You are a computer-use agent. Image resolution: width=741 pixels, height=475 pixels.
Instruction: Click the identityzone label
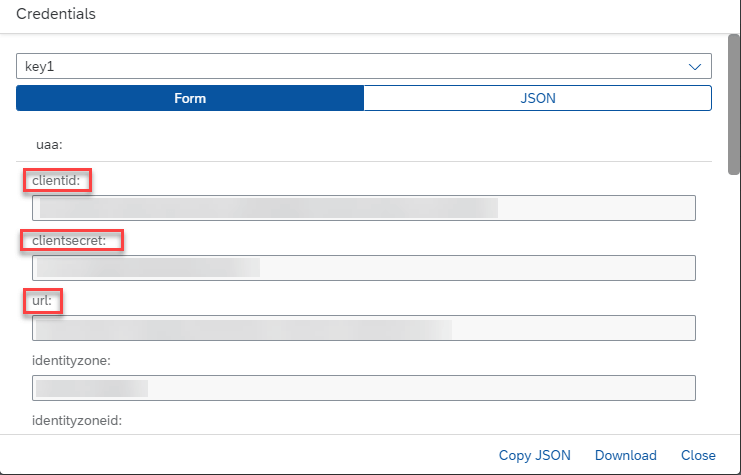(71, 361)
